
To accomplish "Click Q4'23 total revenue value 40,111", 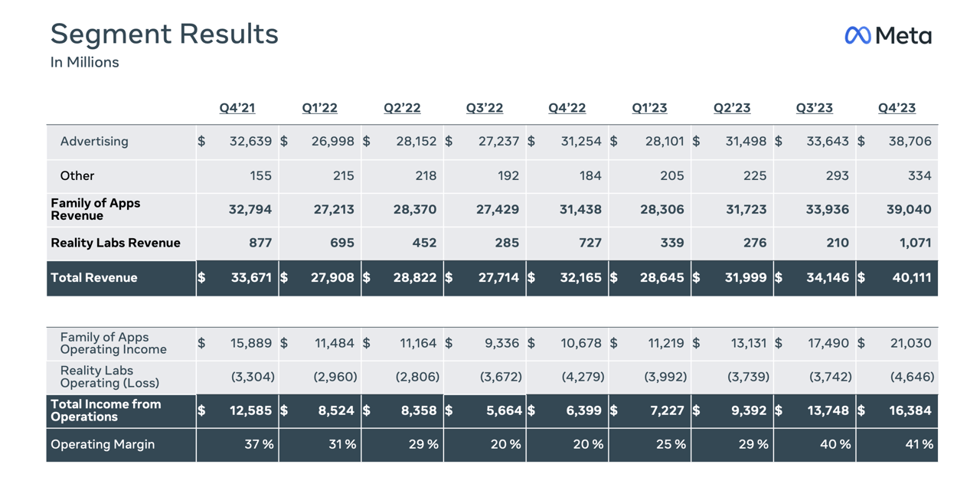I will [911, 278].
